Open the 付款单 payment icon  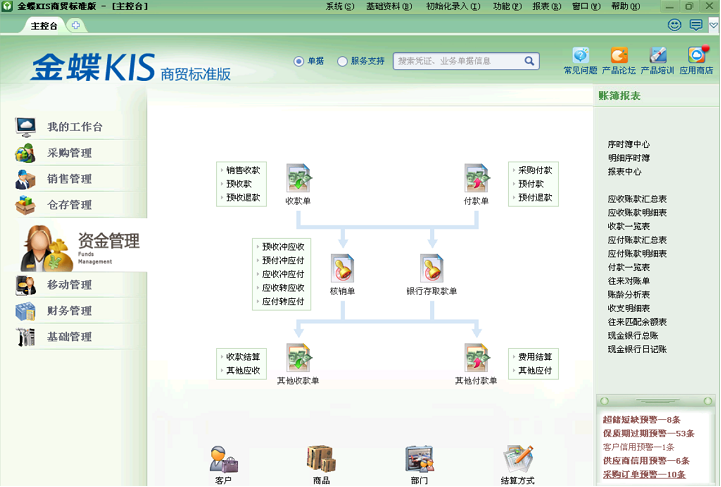476,178
